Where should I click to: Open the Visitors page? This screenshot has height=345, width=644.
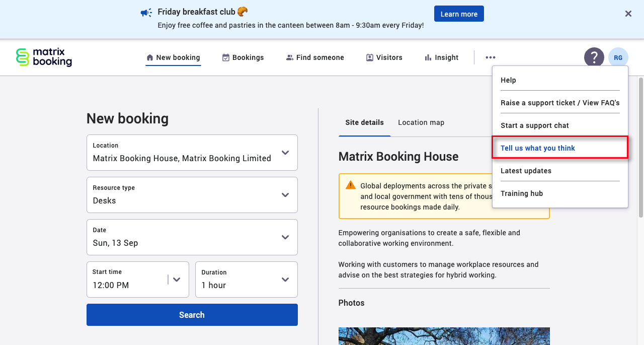tap(384, 57)
